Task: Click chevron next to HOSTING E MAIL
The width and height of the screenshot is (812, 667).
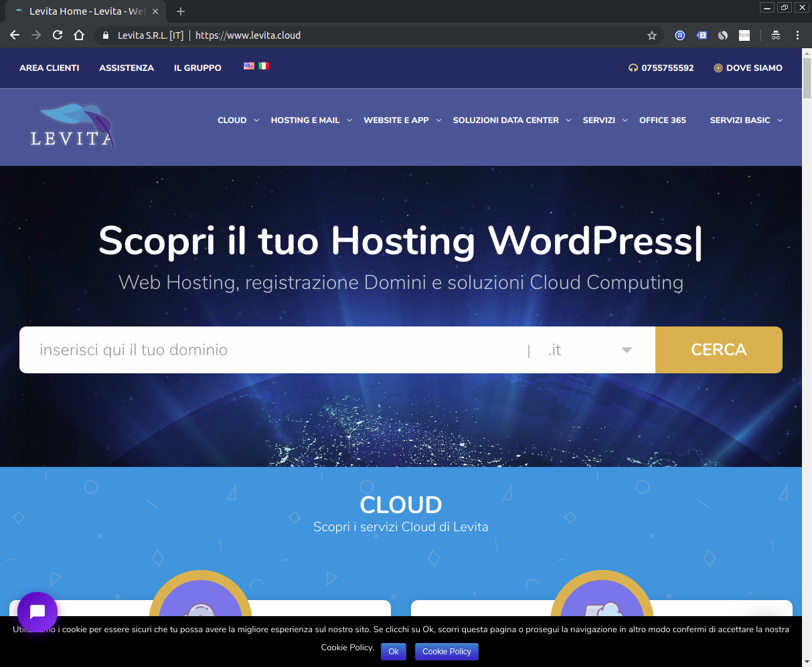Action: tap(349, 120)
